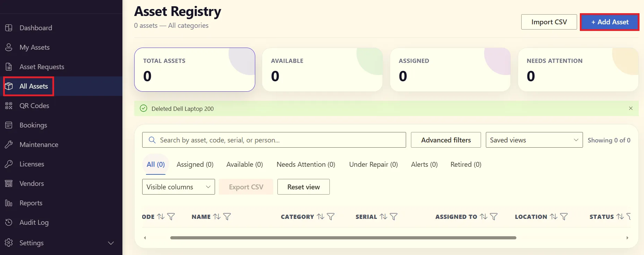Go to My Assets
The height and width of the screenshot is (255, 644).
(x=61, y=47)
